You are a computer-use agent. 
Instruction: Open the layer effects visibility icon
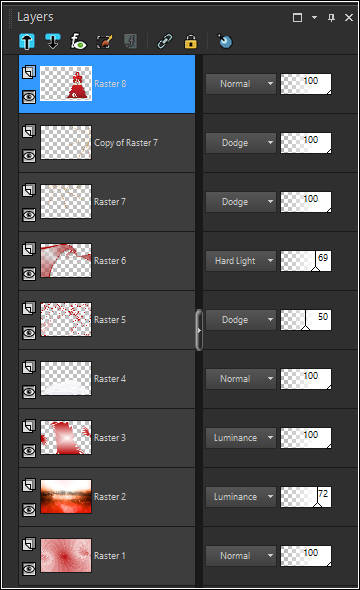[x=78, y=41]
